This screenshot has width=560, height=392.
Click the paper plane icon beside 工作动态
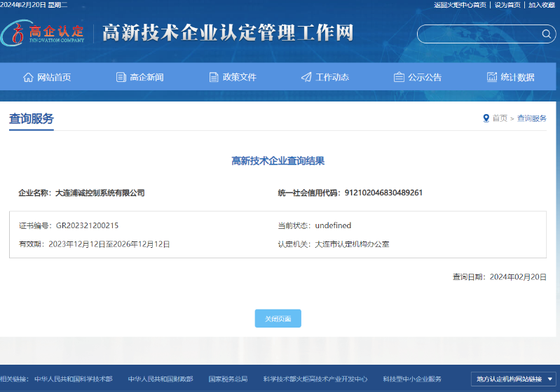(x=306, y=77)
